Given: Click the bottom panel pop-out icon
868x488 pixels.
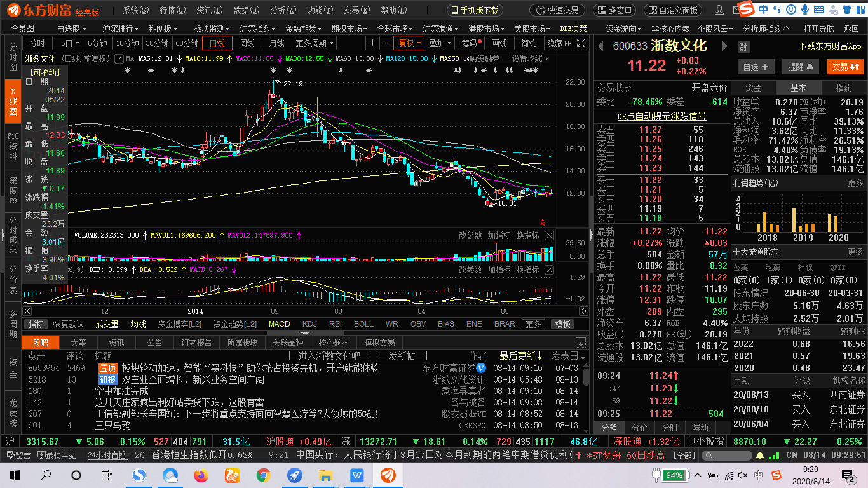Looking at the screenshot, I should point(580,342).
